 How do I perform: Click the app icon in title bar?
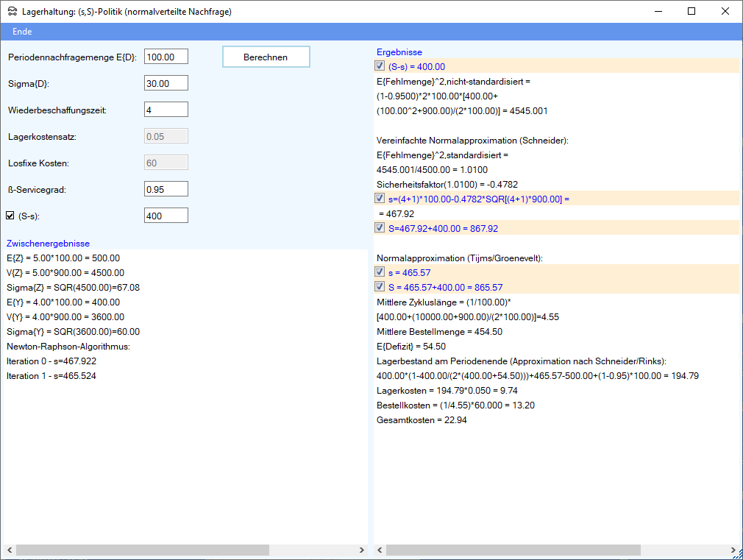pos(11,11)
